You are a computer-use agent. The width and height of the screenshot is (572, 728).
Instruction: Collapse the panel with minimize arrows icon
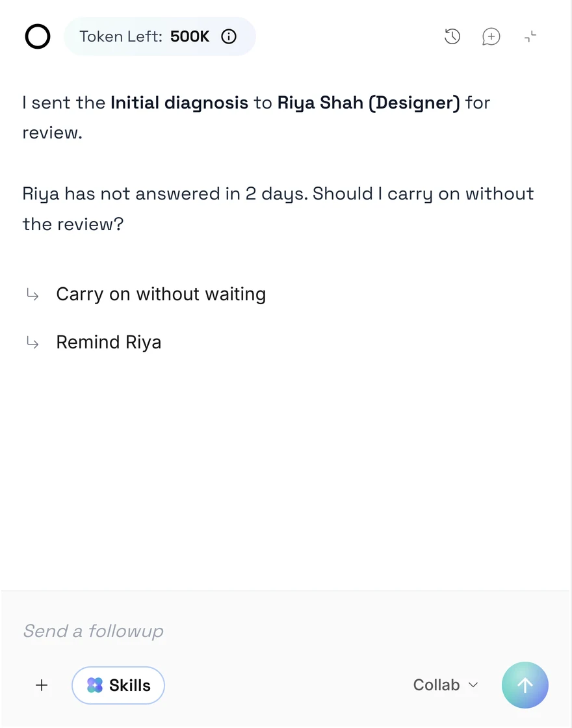(530, 36)
